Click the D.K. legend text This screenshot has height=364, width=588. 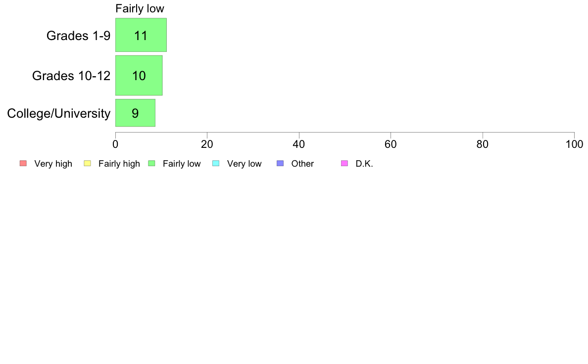pyautogui.click(x=364, y=164)
